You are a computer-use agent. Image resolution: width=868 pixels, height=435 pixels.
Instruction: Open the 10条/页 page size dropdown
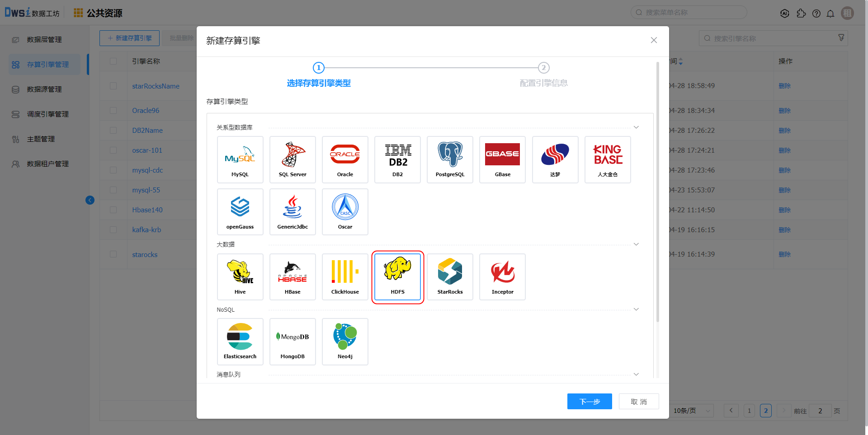pos(691,411)
